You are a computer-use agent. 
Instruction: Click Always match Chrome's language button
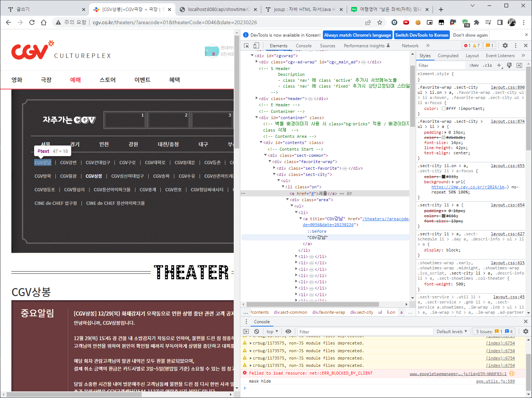(357, 35)
